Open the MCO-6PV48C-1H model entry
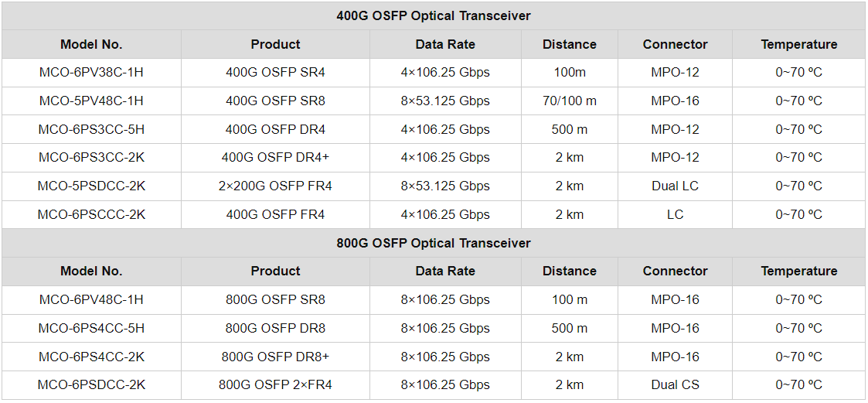Viewport: 868px width, 403px height. (x=91, y=299)
